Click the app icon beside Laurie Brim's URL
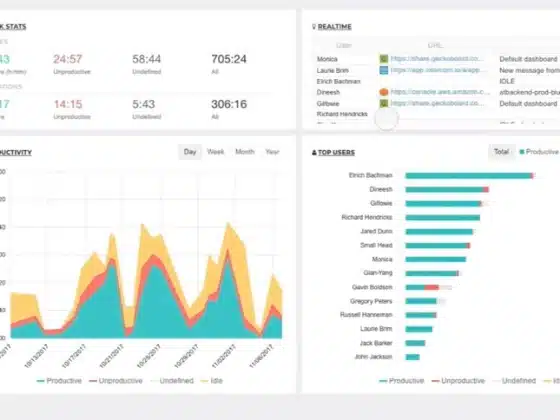This screenshot has width=560, height=420. coord(384,70)
